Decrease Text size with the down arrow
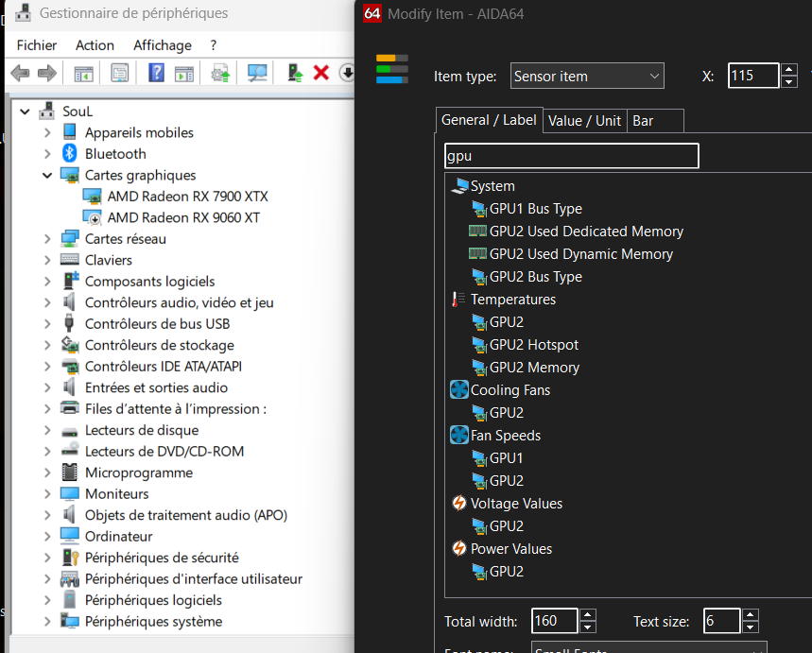Image resolution: width=812 pixels, height=653 pixels. pos(750,627)
